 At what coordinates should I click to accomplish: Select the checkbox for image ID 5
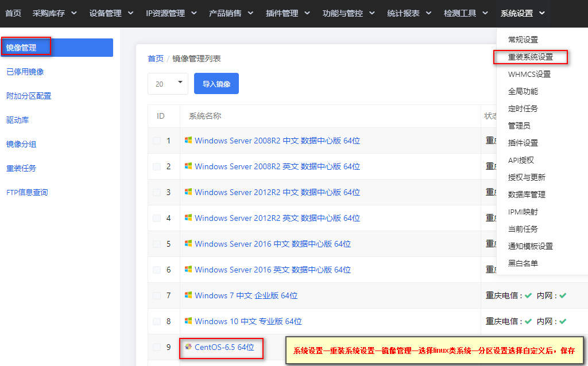[157, 244]
